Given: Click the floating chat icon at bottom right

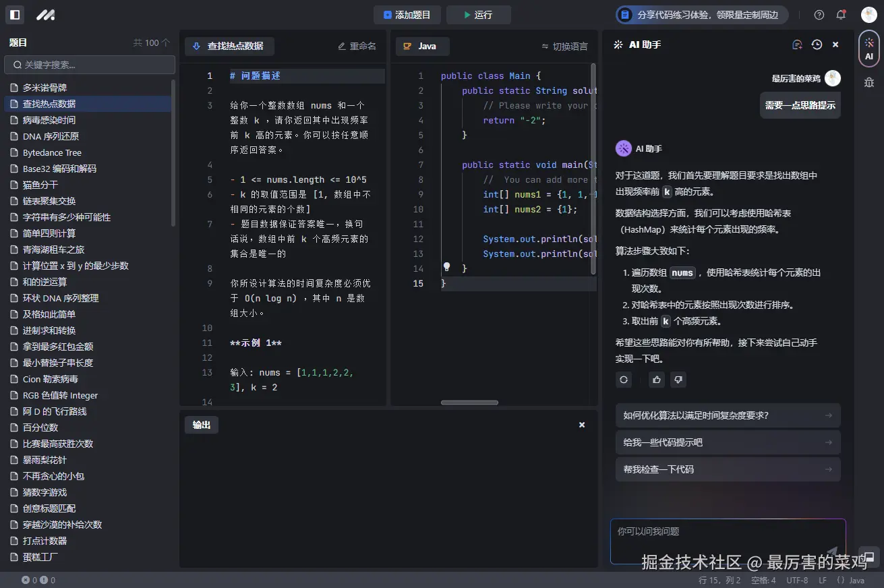Looking at the screenshot, I should coord(869,557).
